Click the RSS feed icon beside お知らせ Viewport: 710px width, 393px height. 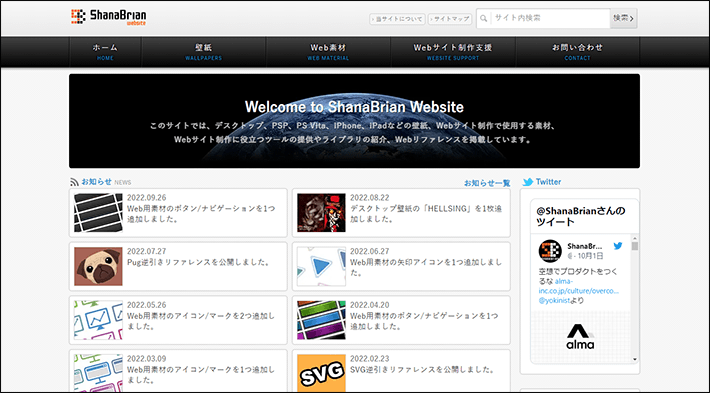[x=74, y=182]
